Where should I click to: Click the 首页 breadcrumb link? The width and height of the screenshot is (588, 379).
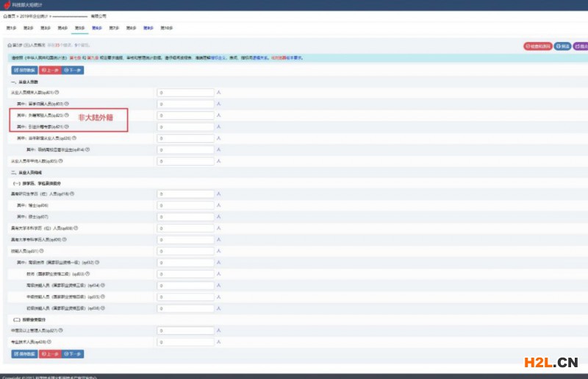10,15
